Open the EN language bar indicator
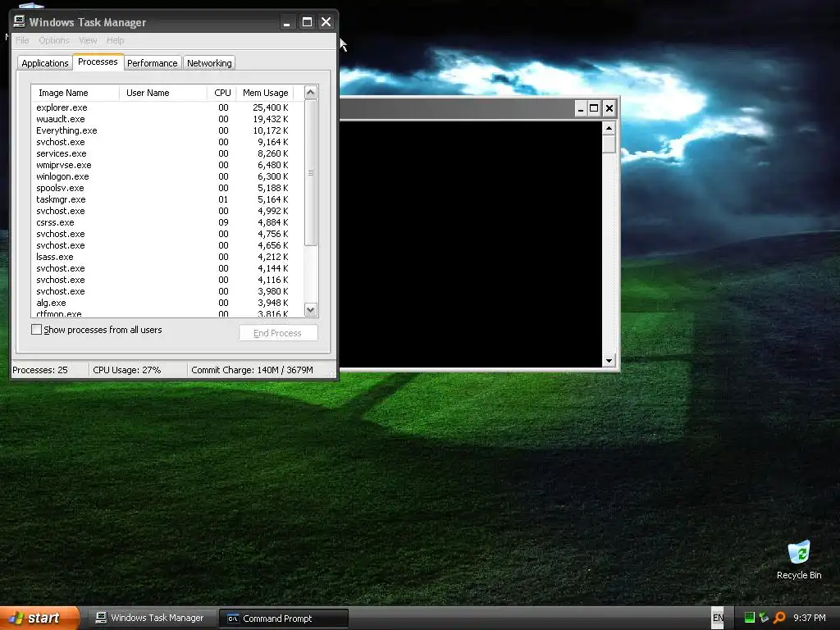The image size is (840, 630). pyautogui.click(x=718, y=618)
